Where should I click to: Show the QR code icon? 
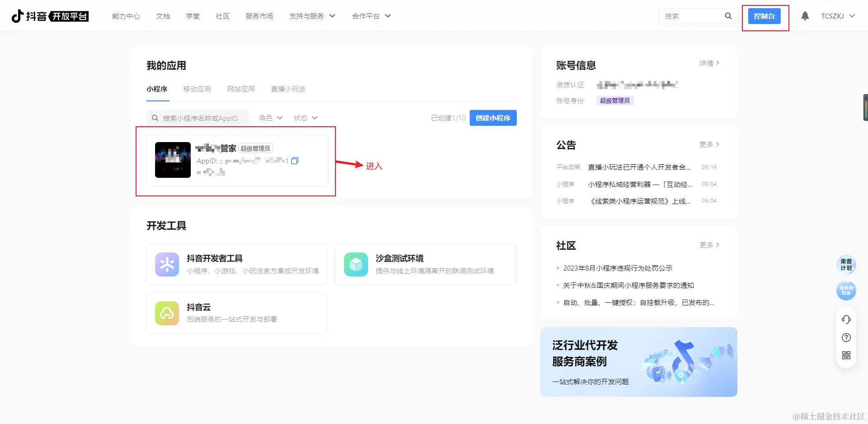tap(846, 355)
